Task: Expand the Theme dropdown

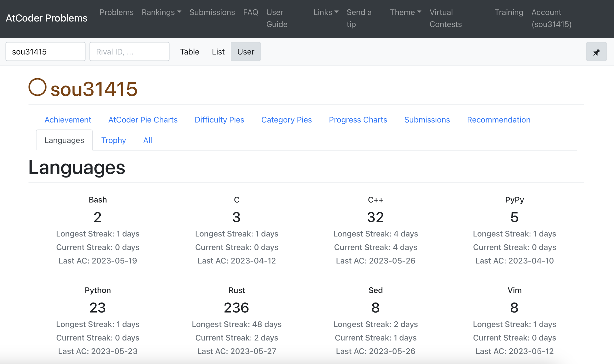Action: point(405,12)
